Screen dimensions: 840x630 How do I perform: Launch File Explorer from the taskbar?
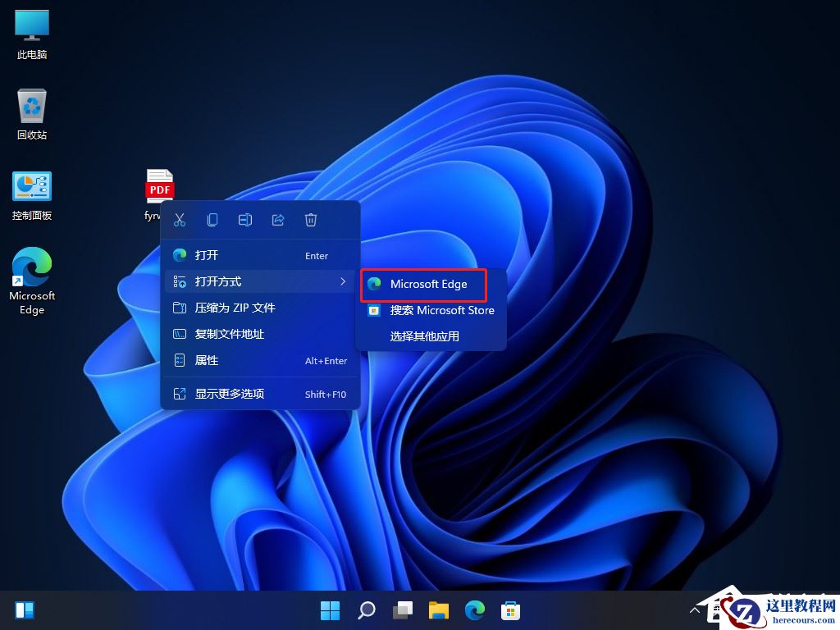click(x=438, y=609)
